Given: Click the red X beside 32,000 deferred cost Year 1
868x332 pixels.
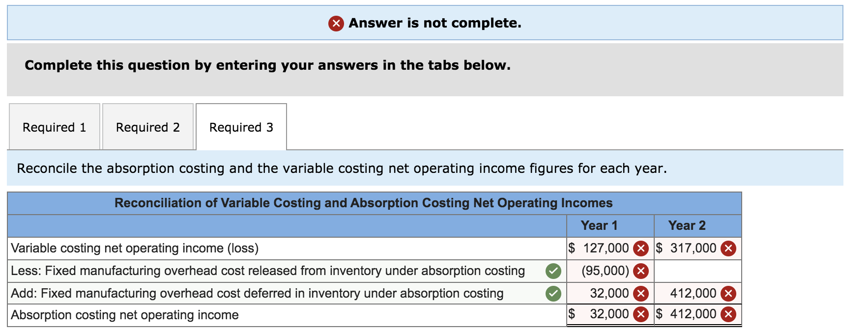Looking at the screenshot, I should (640, 293).
